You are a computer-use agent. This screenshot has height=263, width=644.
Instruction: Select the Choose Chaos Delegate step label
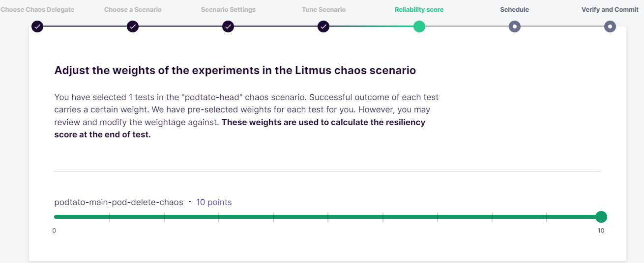coord(37,10)
